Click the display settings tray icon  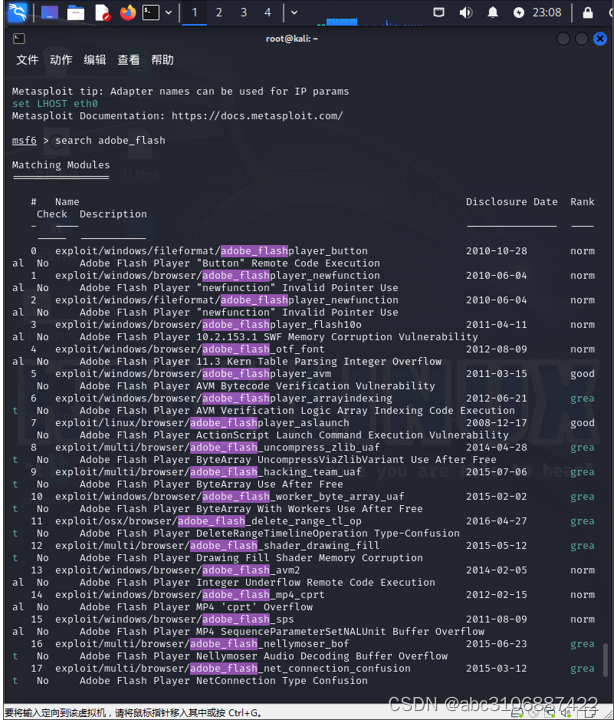[x=439, y=12]
